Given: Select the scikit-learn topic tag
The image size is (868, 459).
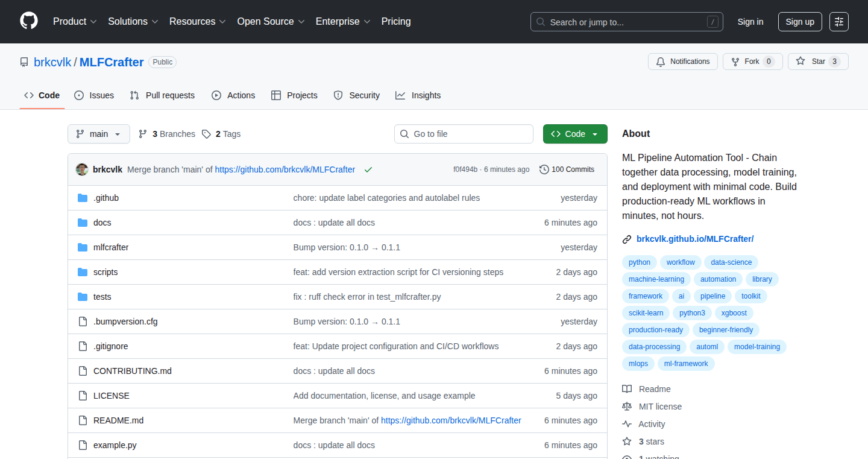Looking at the screenshot, I should pos(646,313).
